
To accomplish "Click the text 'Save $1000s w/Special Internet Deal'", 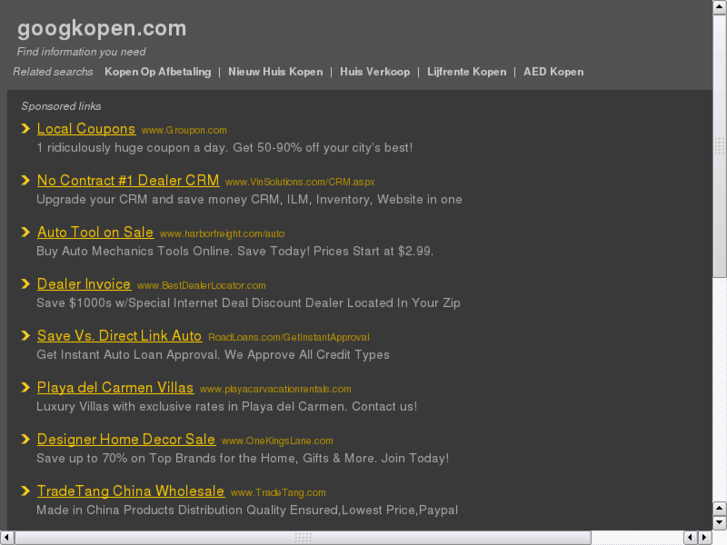I will 143,303.
